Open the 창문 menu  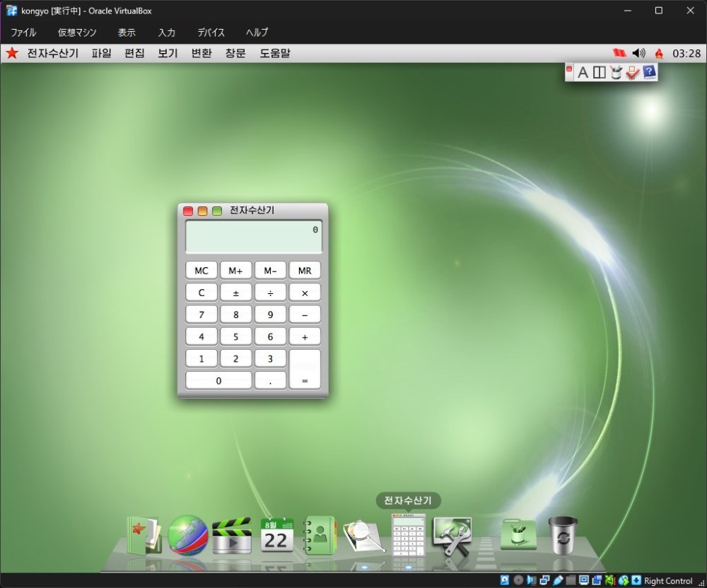[x=235, y=53]
